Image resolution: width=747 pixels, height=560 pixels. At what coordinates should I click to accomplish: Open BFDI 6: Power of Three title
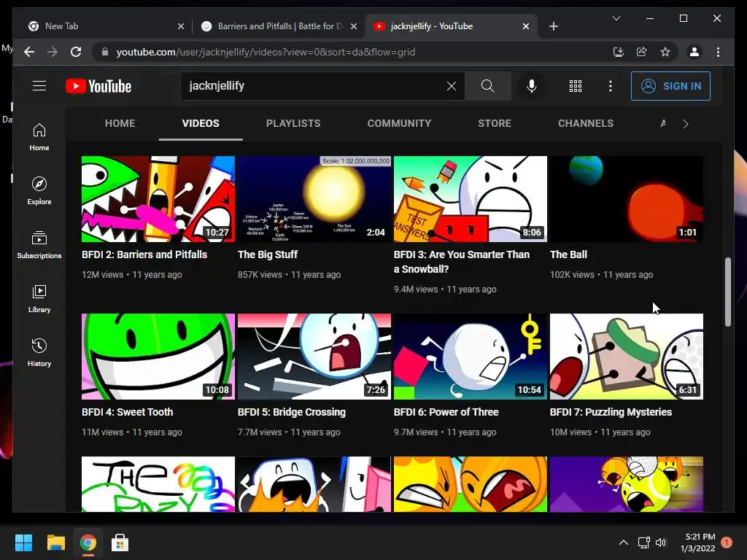[446, 412]
